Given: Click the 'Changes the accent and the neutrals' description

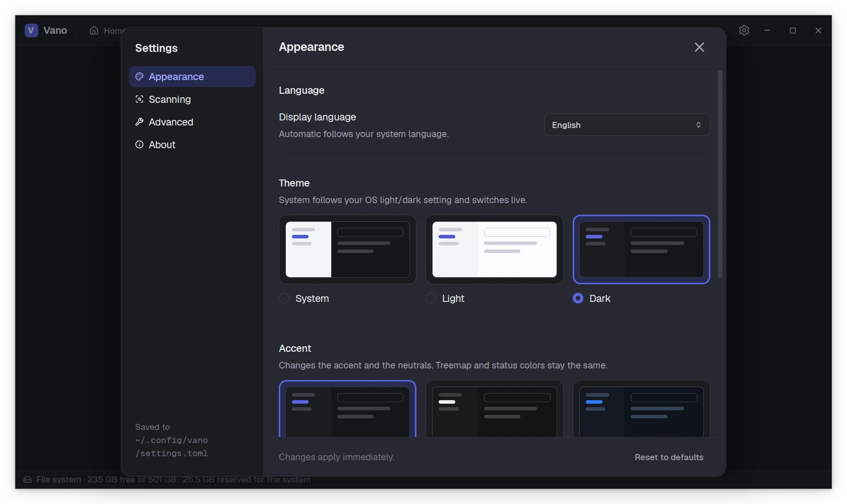Looking at the screenshot, I should (x=443, y=365).
